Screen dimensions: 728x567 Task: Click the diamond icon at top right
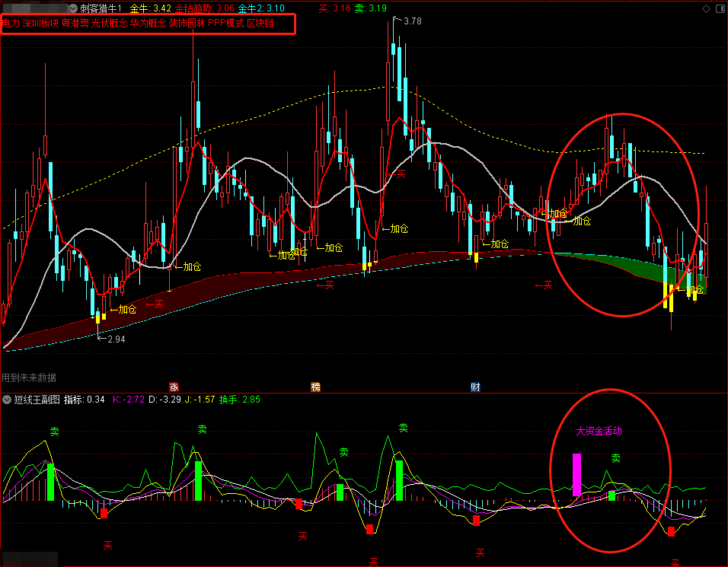[x=704, y=8]
